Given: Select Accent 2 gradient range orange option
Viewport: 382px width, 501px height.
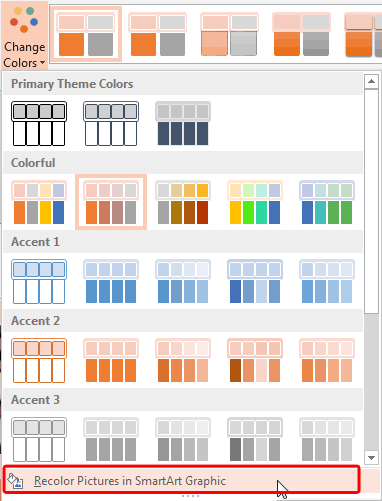Looking at the screenshot, I should [x=183, y=360].
